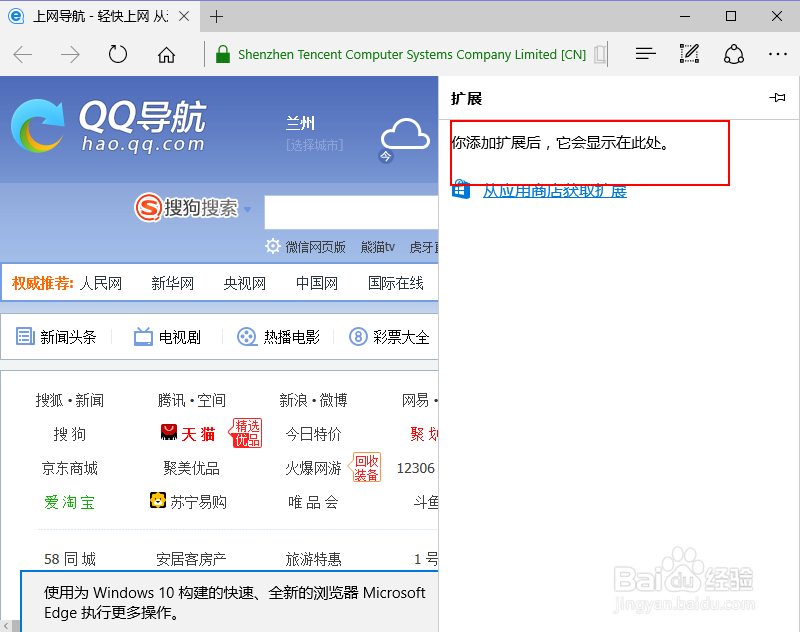
Task: Open the home page
Action: 166,54
